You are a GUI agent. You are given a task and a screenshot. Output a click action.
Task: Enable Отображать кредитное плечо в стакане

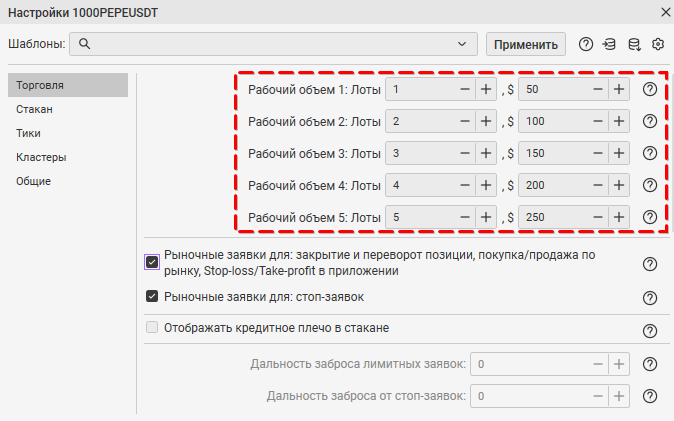(152, 328)
